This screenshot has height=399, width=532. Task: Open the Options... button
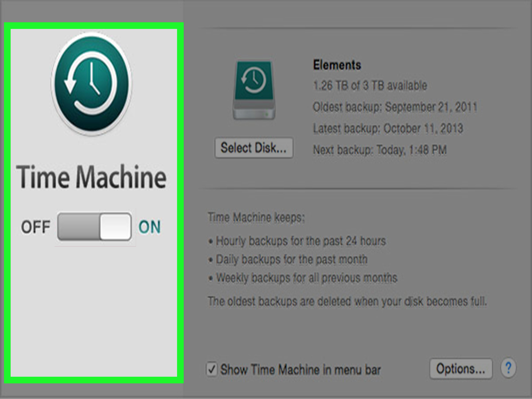coord(461,369)
